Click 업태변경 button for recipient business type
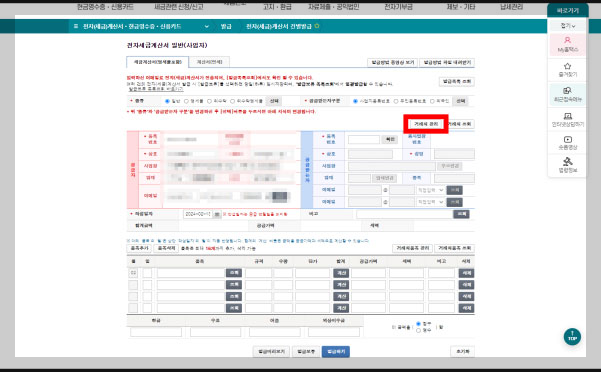The image size is (601, 372). [384, 178]
